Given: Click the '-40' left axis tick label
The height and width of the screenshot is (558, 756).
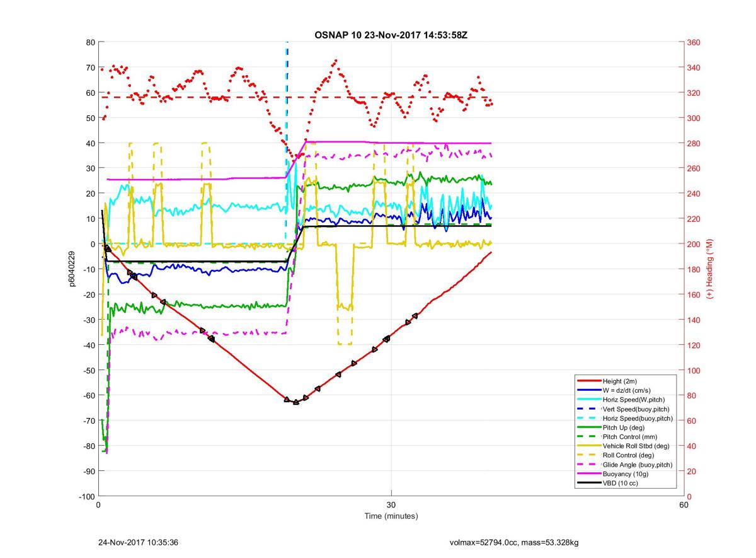Looking at the screenshot, I should [x=89, y=345].
